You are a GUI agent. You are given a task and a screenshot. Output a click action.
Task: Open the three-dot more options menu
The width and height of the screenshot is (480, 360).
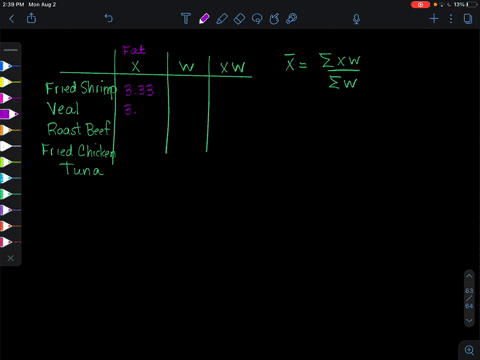451,19
